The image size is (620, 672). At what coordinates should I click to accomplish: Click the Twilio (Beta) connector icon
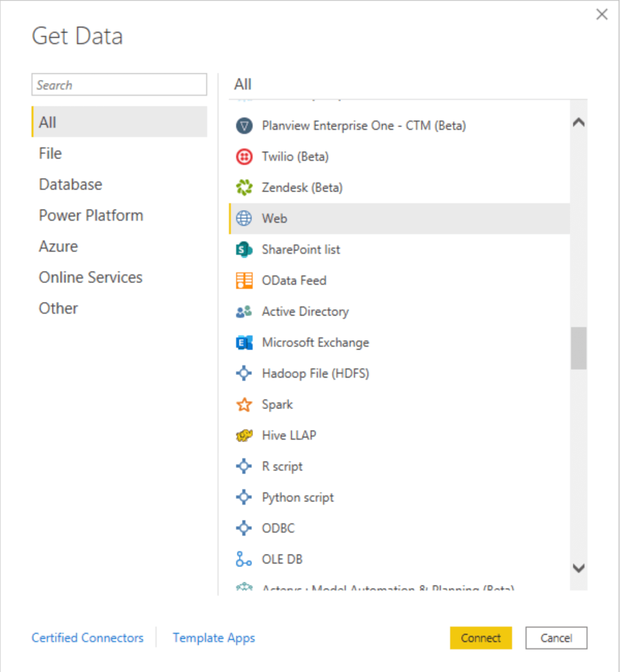point(244,156)
